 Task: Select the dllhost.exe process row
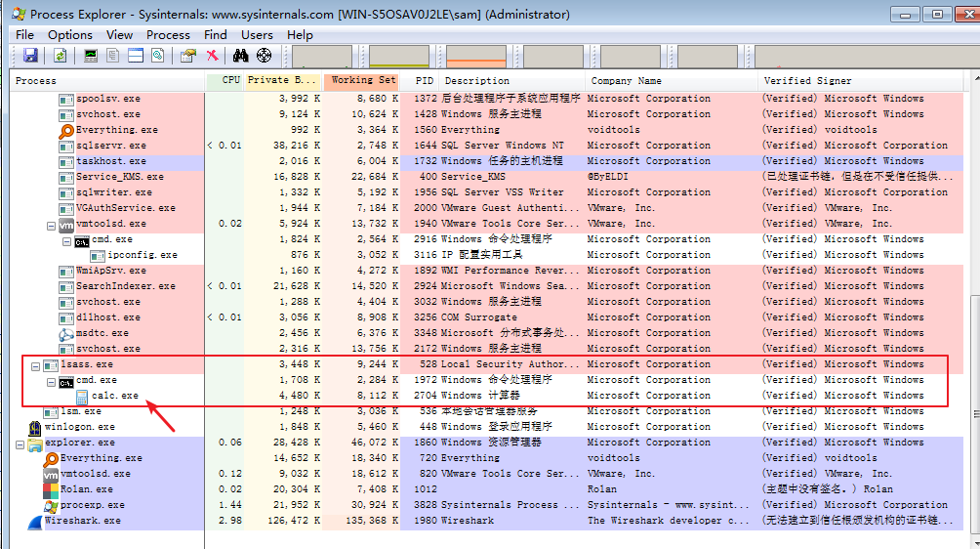(x=486, y=317)
